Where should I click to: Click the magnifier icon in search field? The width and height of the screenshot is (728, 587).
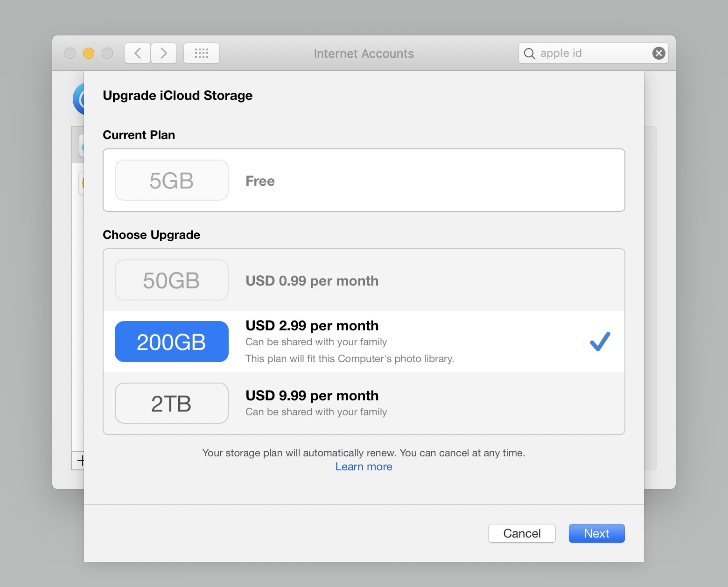point(529,54)
